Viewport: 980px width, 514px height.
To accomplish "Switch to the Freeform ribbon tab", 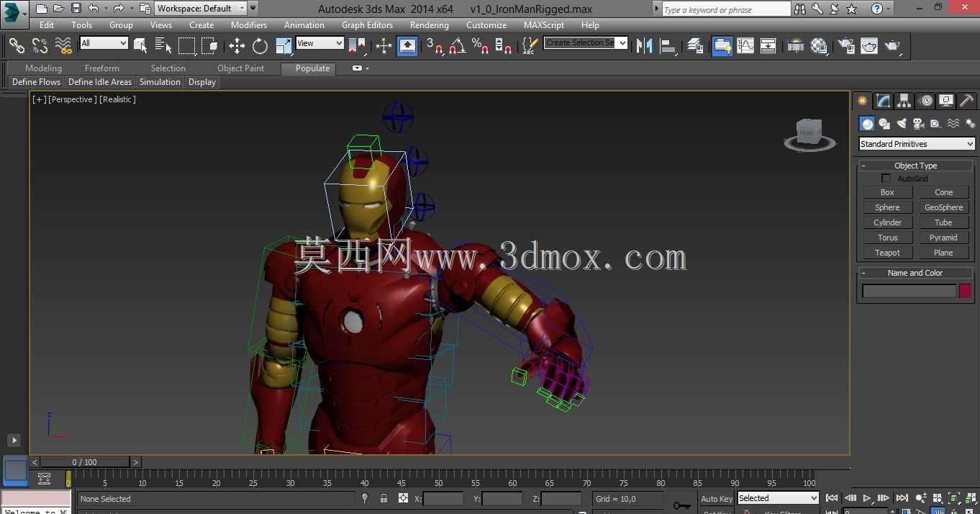I will [102, 68].
